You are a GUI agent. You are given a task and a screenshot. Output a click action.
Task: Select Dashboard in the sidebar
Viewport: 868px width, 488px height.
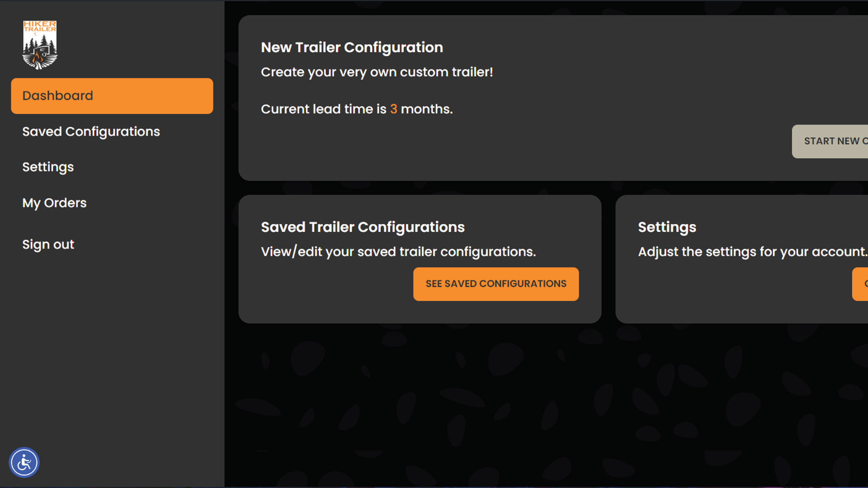pos(112,96)
